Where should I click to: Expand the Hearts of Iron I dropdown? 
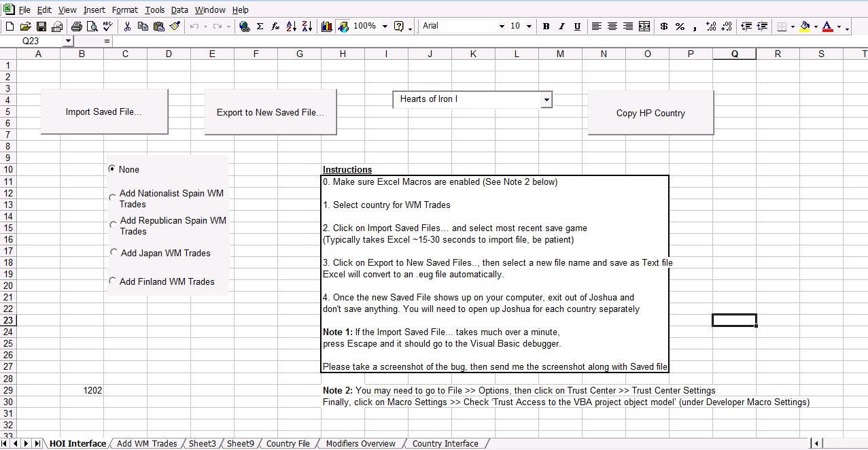click(546, 100)
